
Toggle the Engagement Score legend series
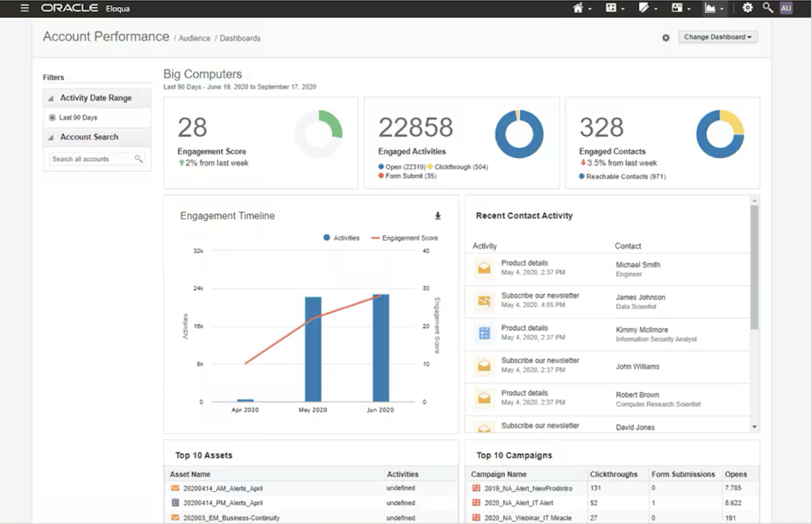point(404,238)
